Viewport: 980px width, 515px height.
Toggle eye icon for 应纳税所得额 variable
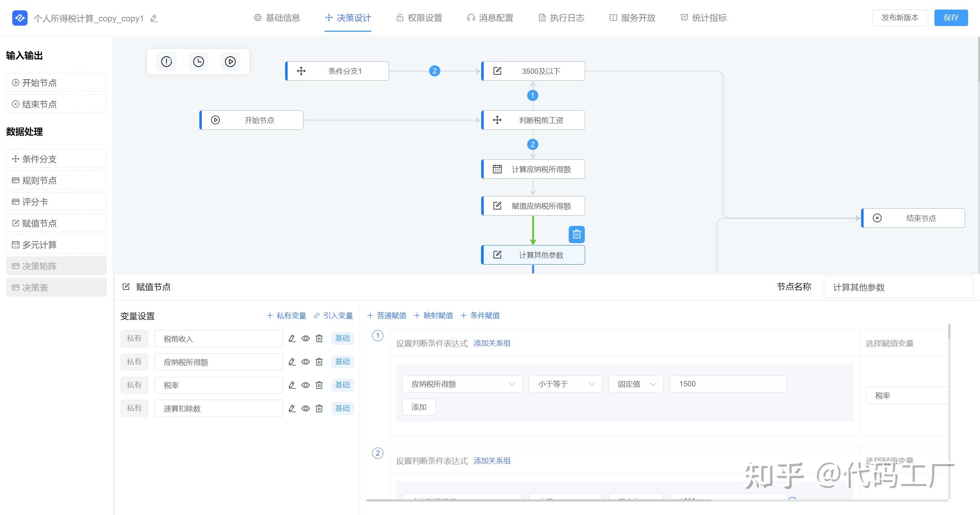305,362
